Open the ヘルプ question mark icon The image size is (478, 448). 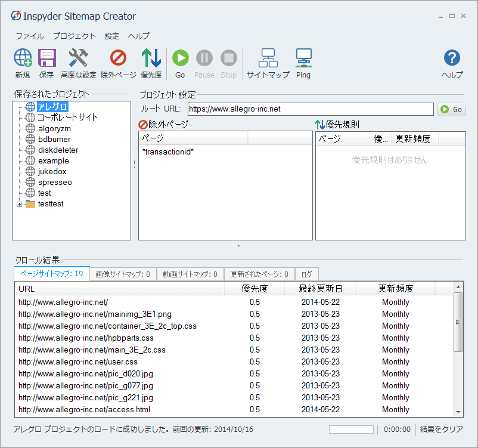[452, 58]
